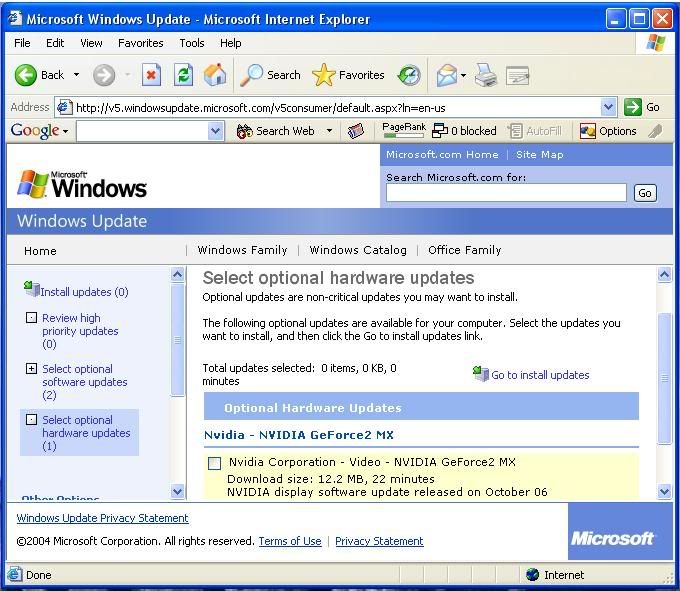
Task: Open Windows Update Privacy Statement link
Action: click(x=102, y=518)
